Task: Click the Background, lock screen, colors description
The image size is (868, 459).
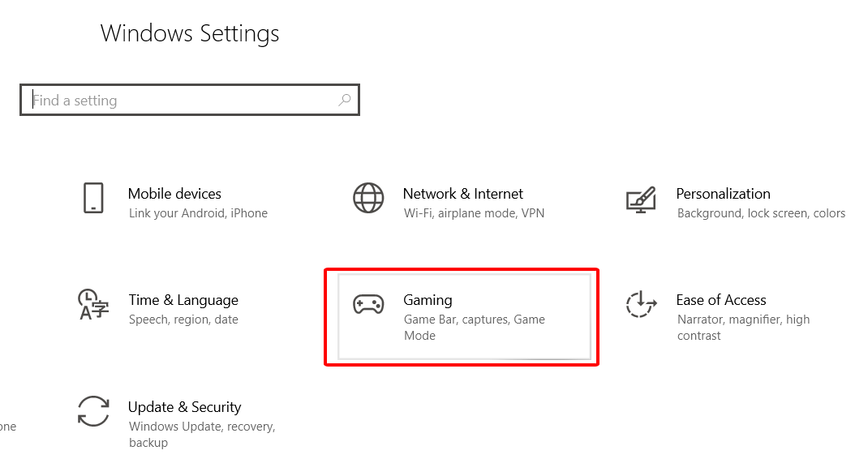Action: click(761, 213)
